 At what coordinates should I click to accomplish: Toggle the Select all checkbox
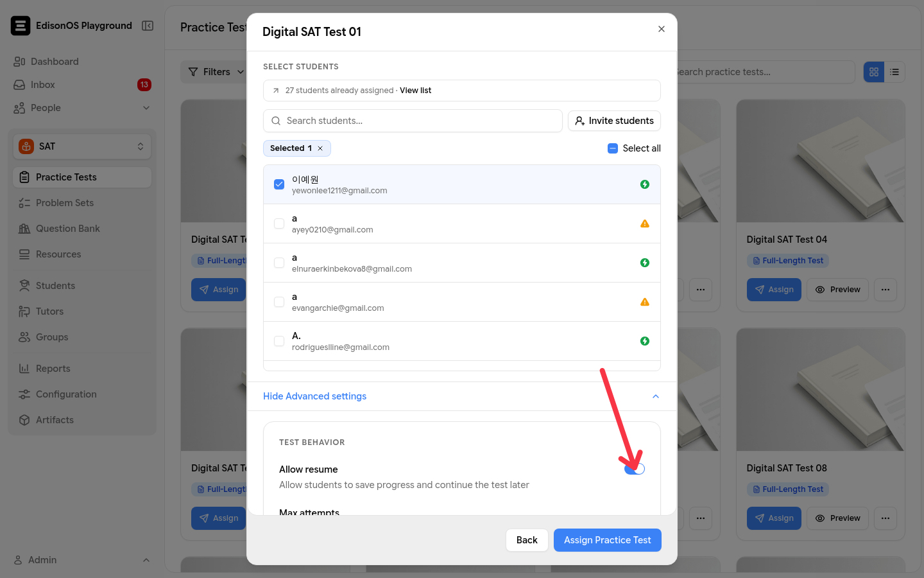(x=613, y=148)
